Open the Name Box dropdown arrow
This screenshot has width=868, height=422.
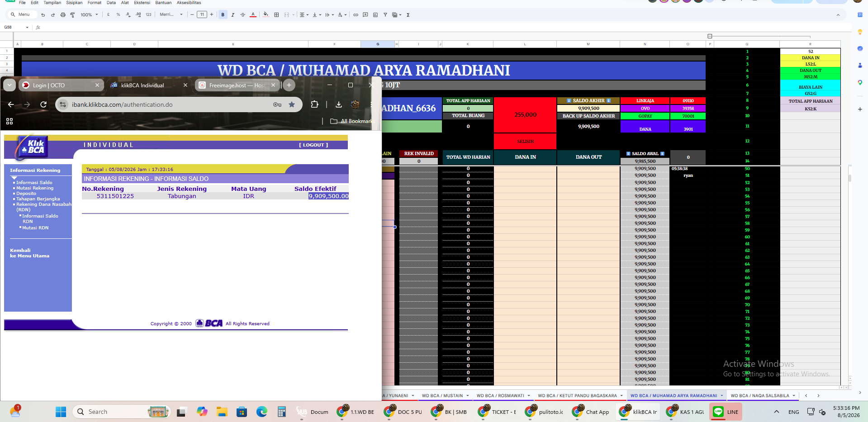point(27,28)
